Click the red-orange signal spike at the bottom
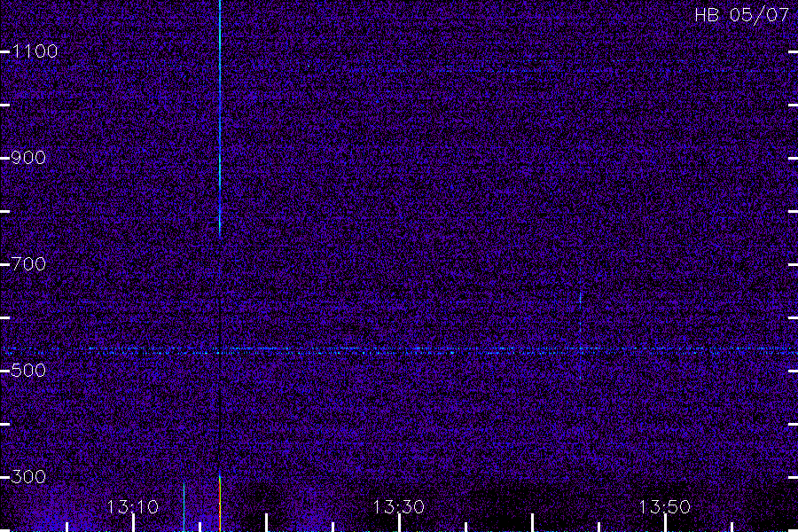 (x=220, y=504)
